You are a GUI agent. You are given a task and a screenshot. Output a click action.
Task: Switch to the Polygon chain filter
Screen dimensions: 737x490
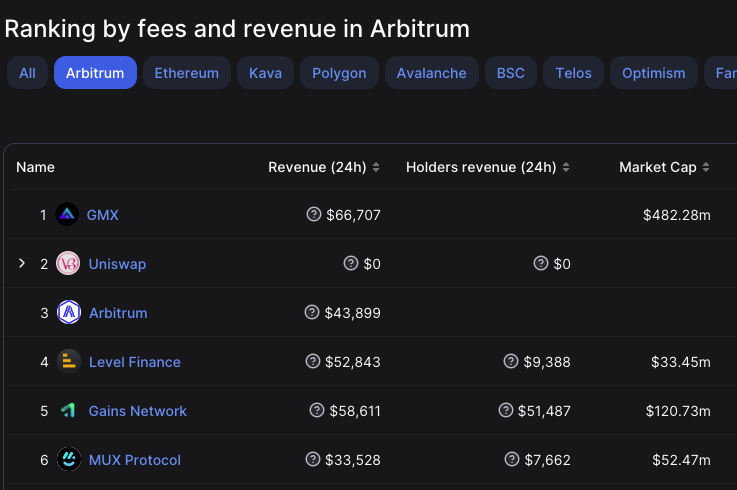[x=339, y=73]
